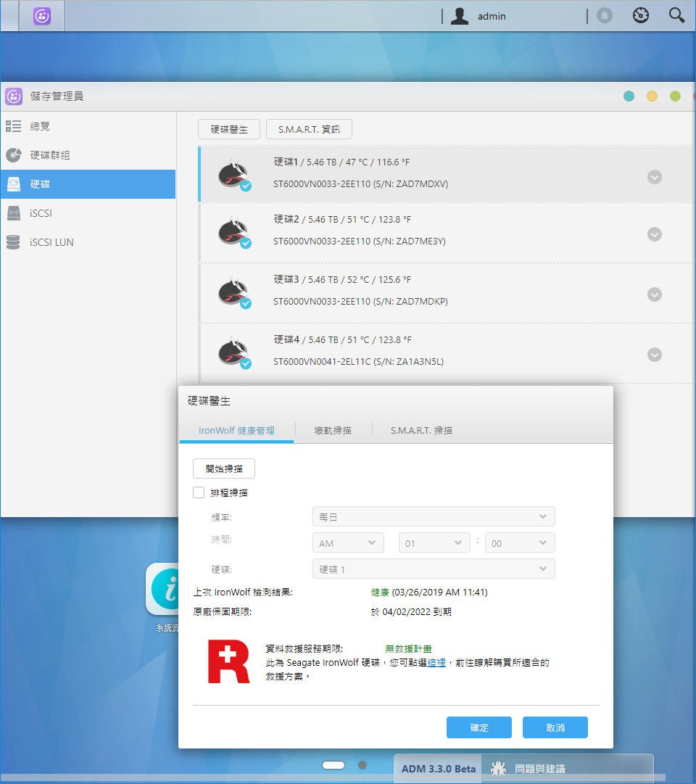Open the 問題與建議 feedback button
696x784 pixels.
(x=568, y=769)
